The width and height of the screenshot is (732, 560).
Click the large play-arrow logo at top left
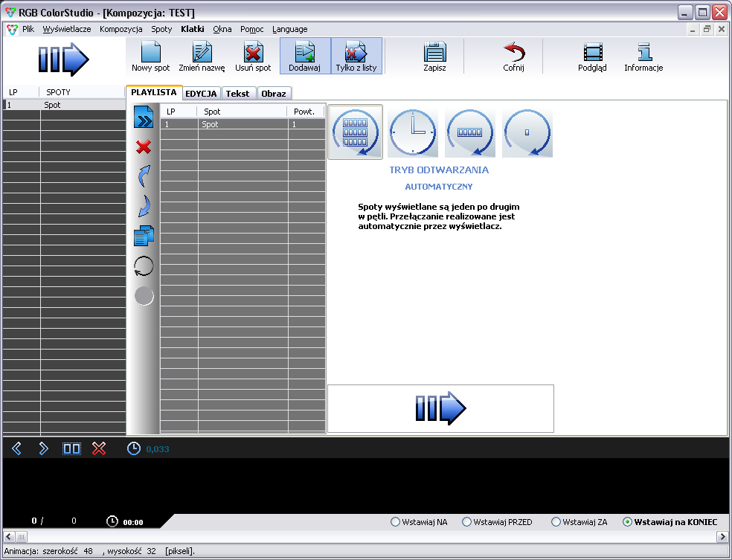click(63, 59)
